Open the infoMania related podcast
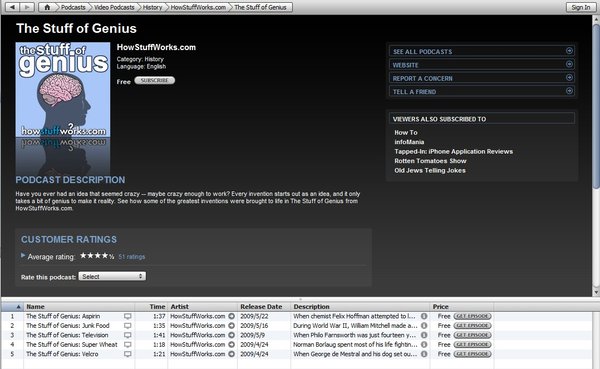 pyautogui.click(x=409, y=142)
